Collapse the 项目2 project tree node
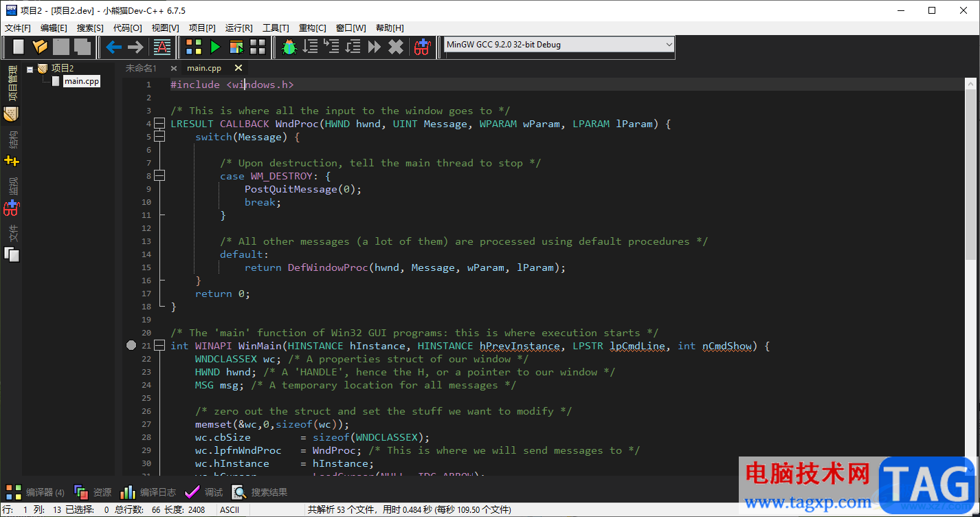 [30, 69]
